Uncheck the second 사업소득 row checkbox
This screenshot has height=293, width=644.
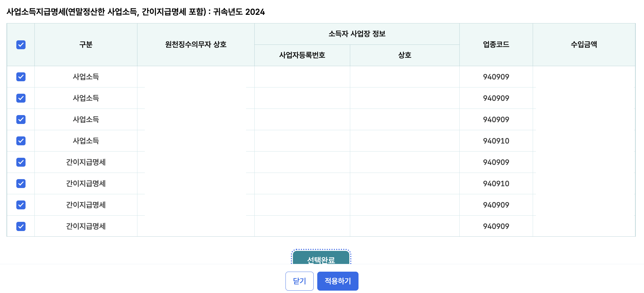(x=20, y=98)
